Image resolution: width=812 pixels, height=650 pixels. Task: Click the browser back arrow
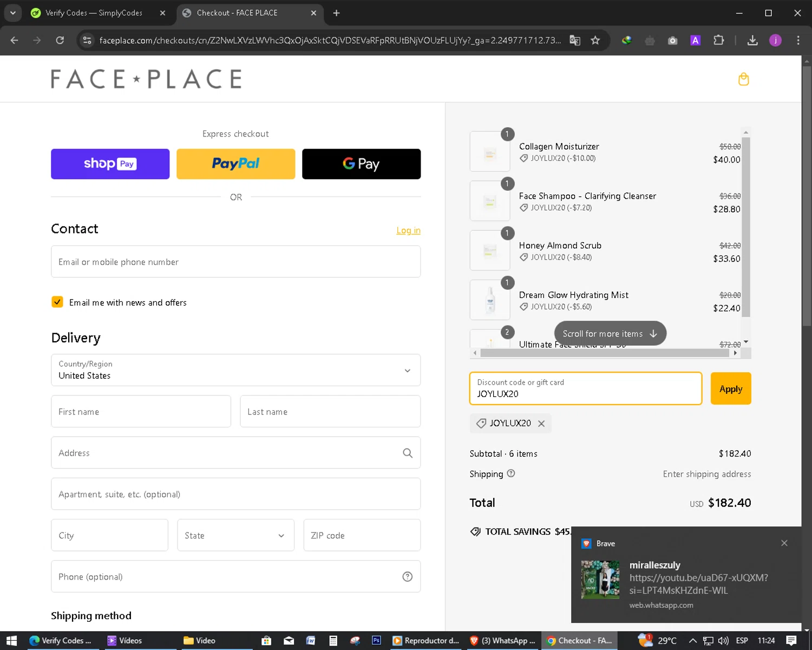14,40
